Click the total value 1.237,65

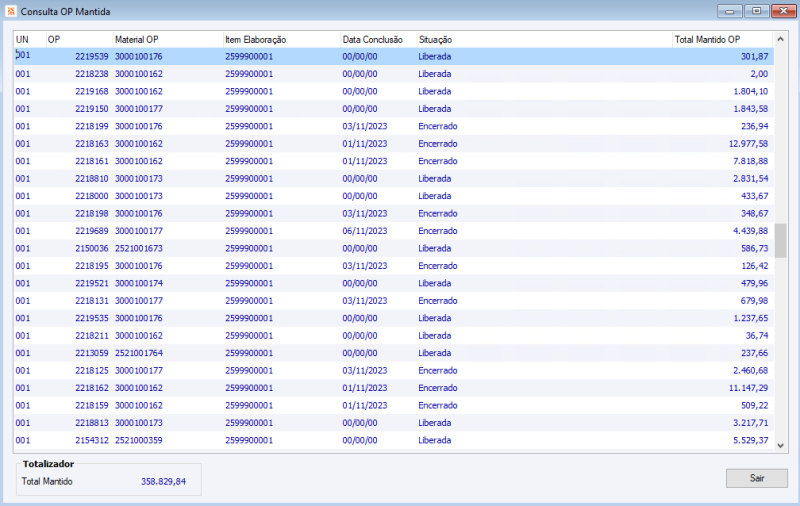[x=751, y=318]
